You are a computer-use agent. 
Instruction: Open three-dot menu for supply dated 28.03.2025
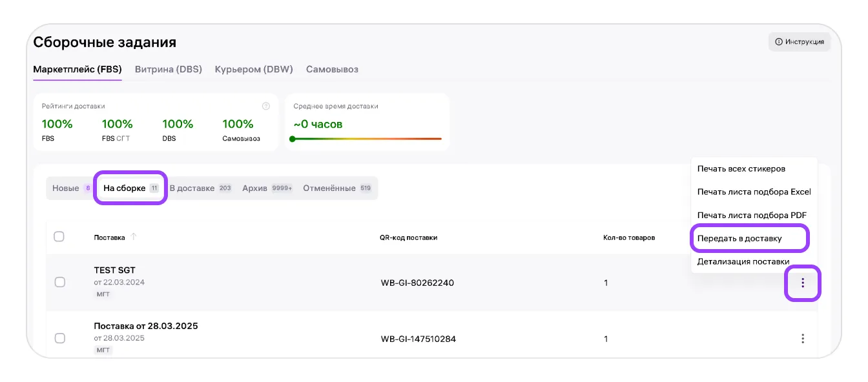pyautogui.click(x=802, y=338)
